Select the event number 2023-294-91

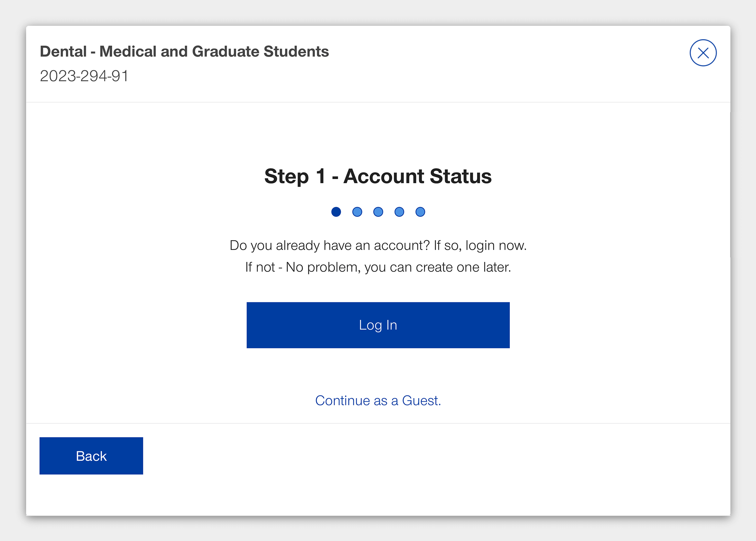[84, 76]
